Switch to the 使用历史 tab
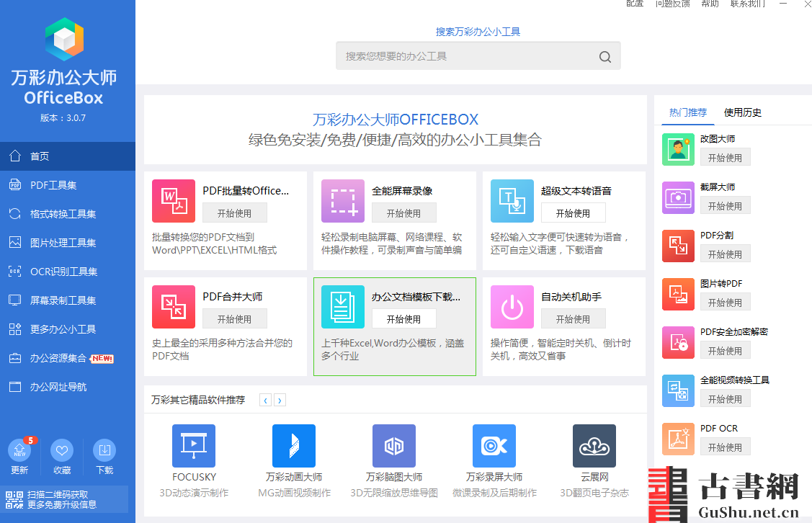Image resolution: width=812 pixels, height=523 pixels. [743, 112]
